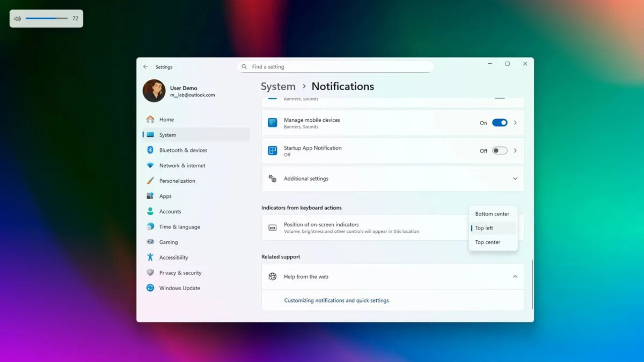Go to Time & language settings
The image size is (644, 362).
pyautogui.click(x=179, y=227)
